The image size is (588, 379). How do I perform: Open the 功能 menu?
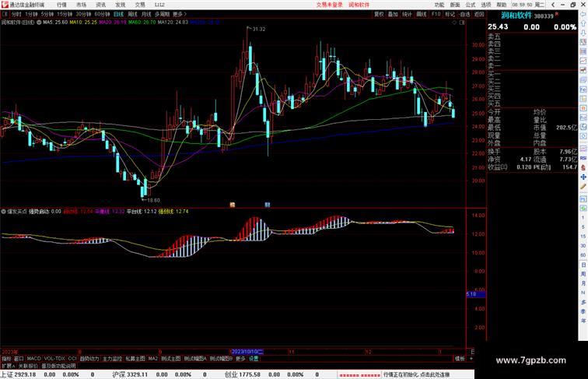439,5
